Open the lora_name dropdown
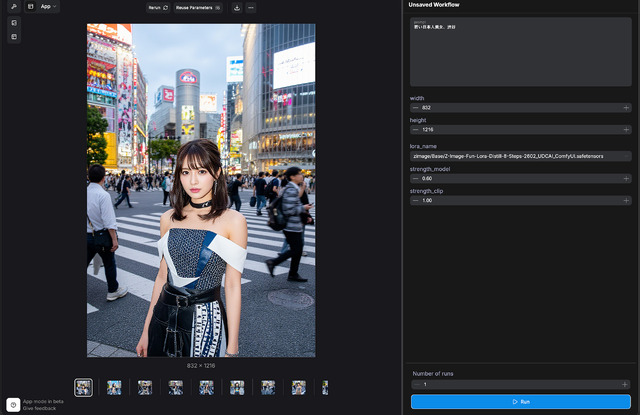 coord(520,156)
